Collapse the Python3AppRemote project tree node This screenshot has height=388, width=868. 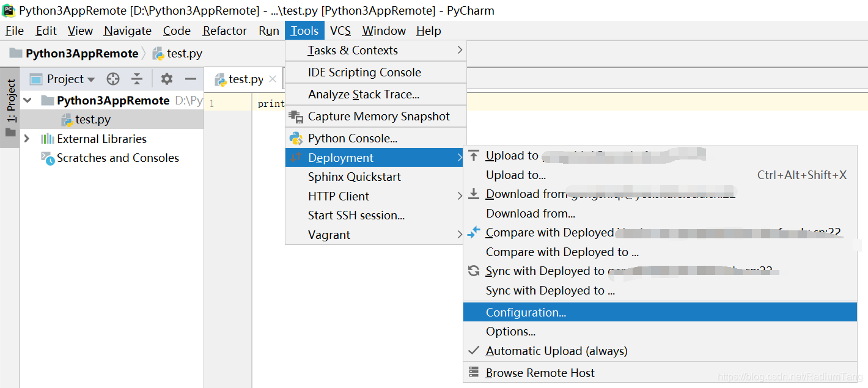click(x=28, y=100)
